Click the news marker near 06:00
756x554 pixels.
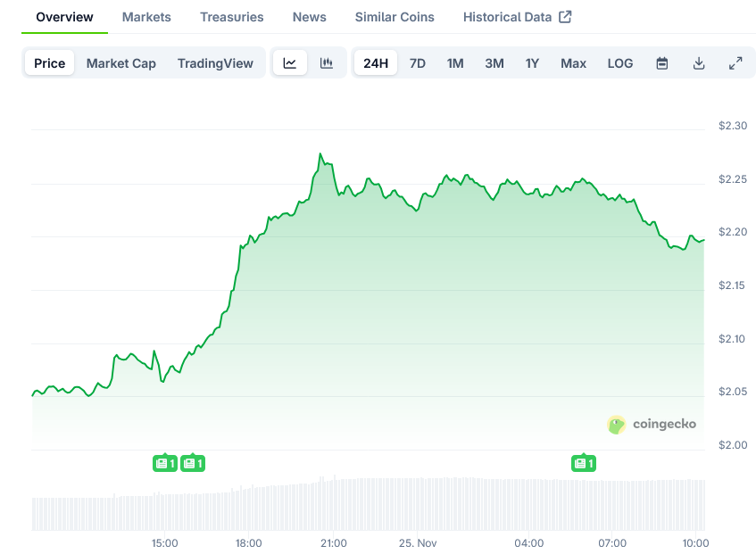tap(584, 463)
